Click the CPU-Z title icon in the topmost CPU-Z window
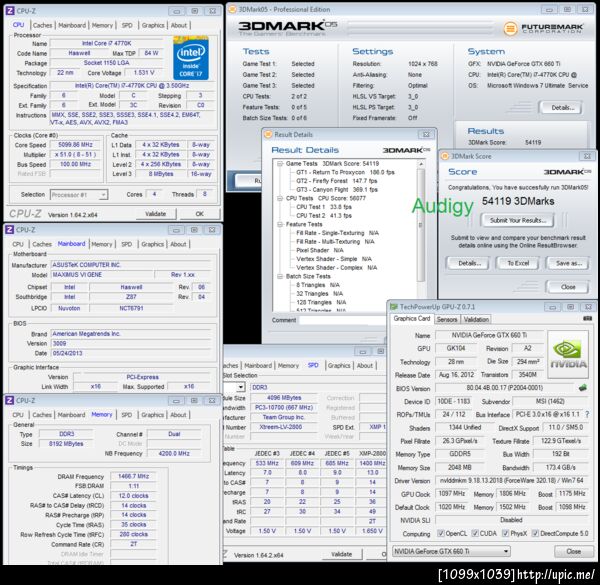 pos(10,11)
